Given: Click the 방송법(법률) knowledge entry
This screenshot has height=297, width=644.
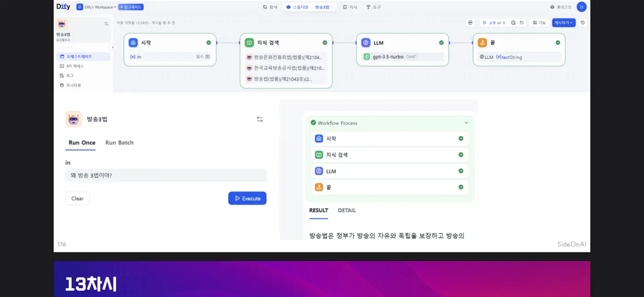Looking at the screenshot, I should pyautogui.click(x=286, y=79).
